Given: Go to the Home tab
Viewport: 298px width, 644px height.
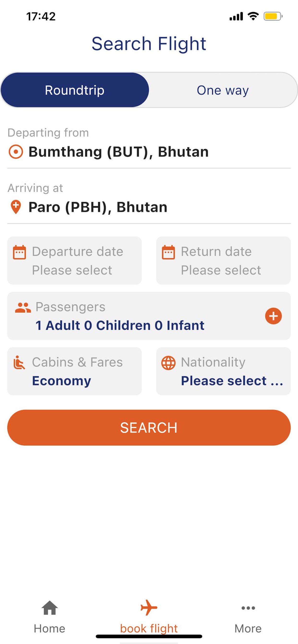Looking at the screenshot, I should [50, 616].
